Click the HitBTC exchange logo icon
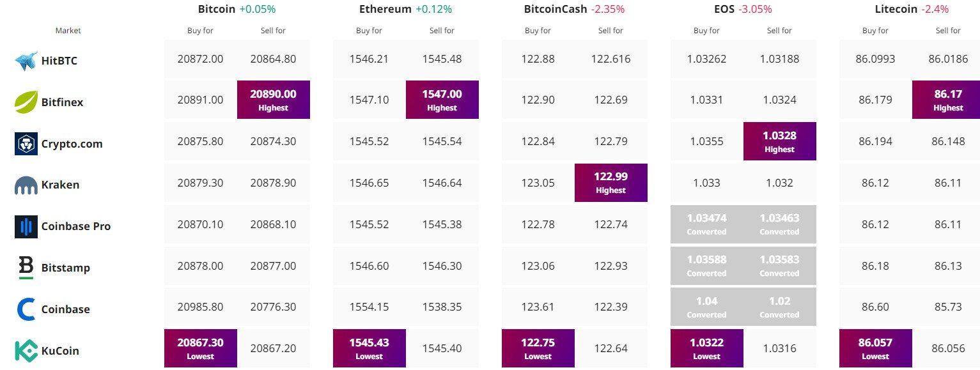 (26, 61)
